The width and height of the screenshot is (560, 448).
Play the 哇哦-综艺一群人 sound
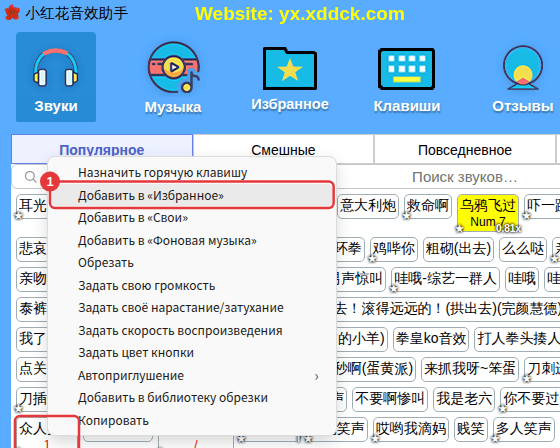(x=445, y=278)
